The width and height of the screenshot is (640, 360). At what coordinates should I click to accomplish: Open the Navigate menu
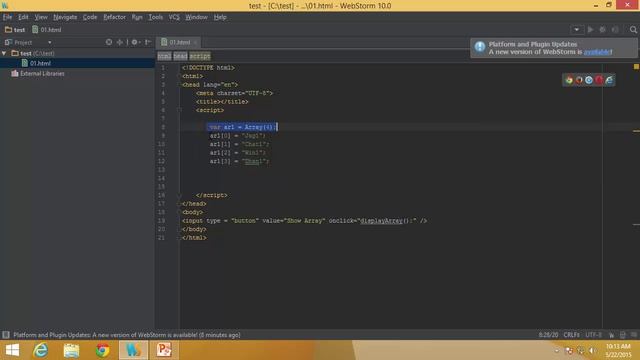[x=65, y=17]
